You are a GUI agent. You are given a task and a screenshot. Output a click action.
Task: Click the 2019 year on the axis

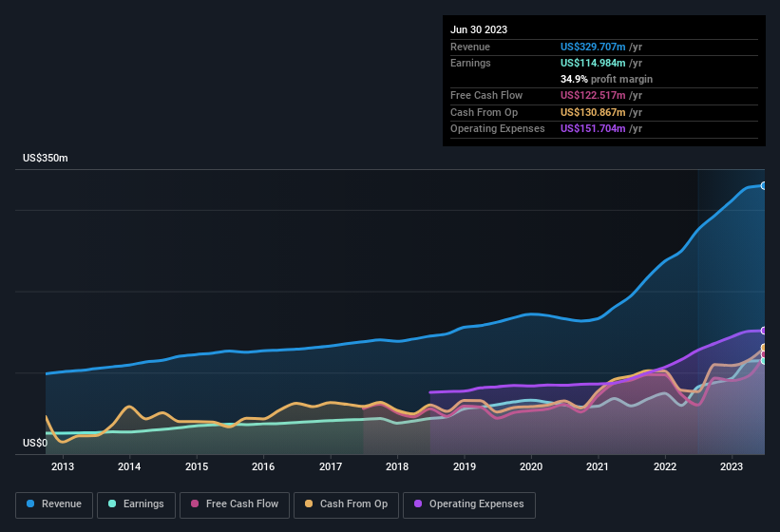tap(464, 466)
